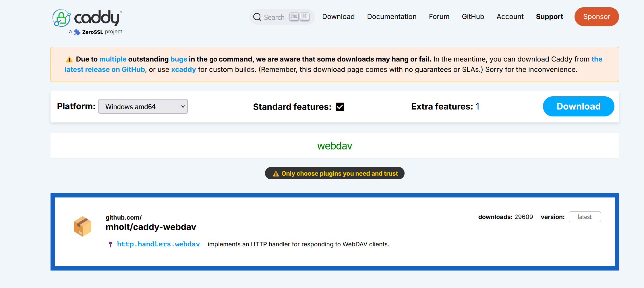Image resolution: width=644 pixels, height=288 pixels.
Task: Follow the http.handlers.webdav module link
Action: click(x=158, y=244)
